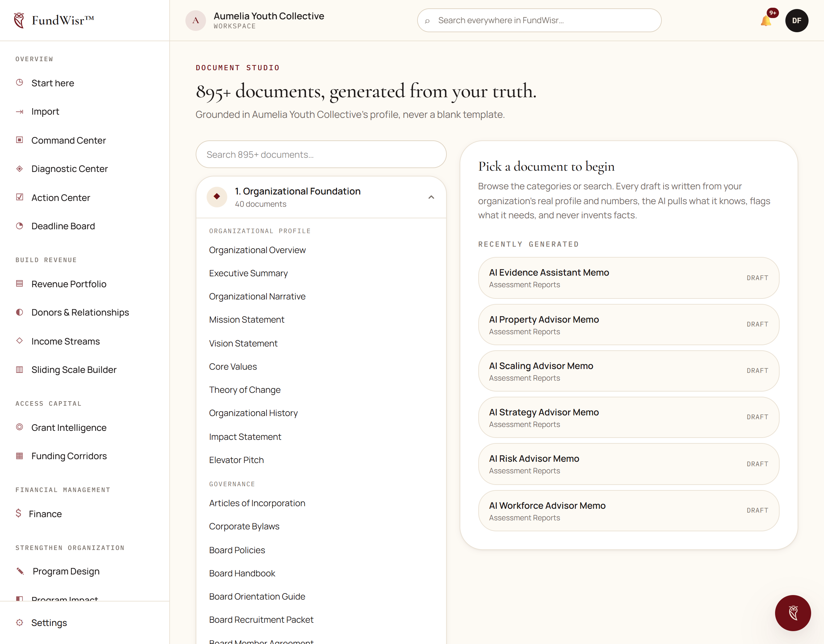Click the Revenue Portfolio list icon
Image resolution: width=824 pixels, height=644 pixels.
[20, 283]
